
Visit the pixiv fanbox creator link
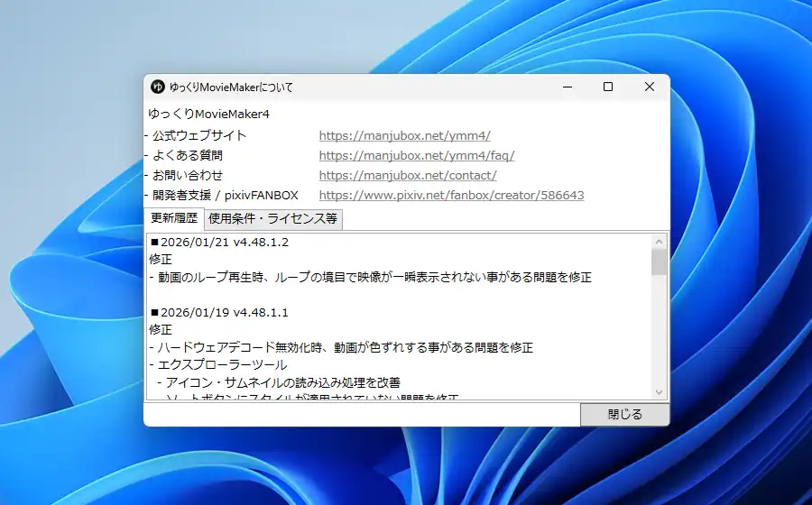tap(451, 195)
